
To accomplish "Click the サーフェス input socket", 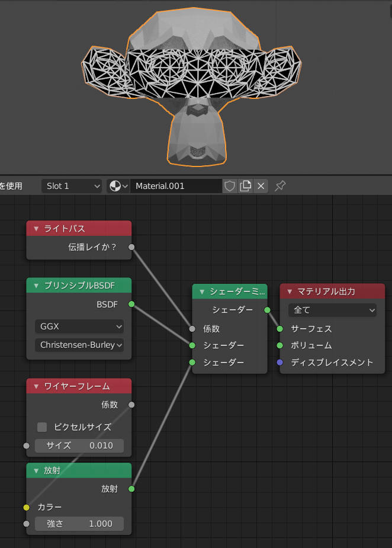I will click(x=280, y=329).
